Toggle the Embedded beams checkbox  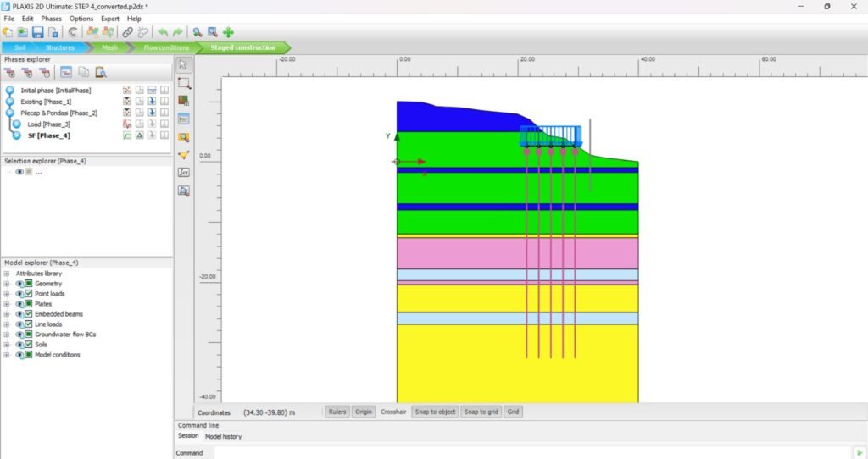pos(28,314)
